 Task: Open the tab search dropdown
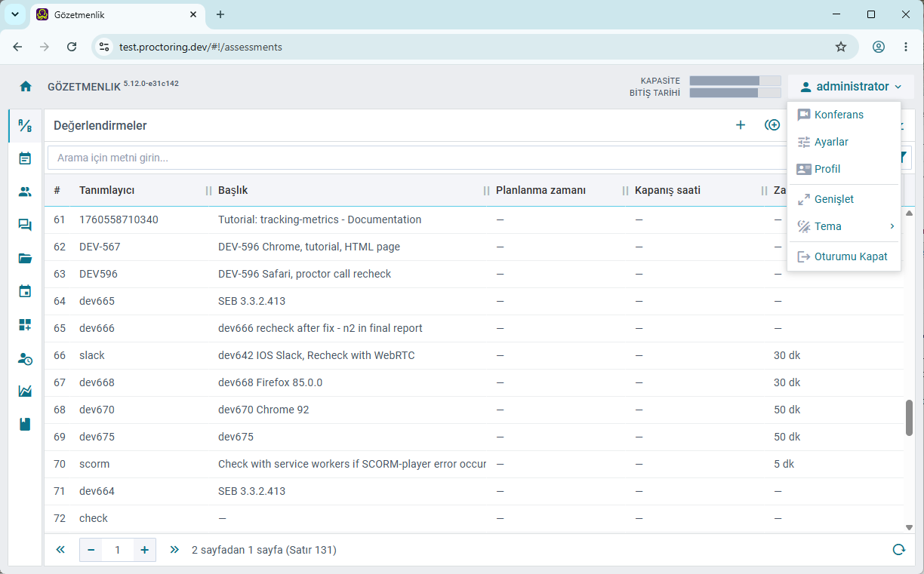(x=14, y=14)
